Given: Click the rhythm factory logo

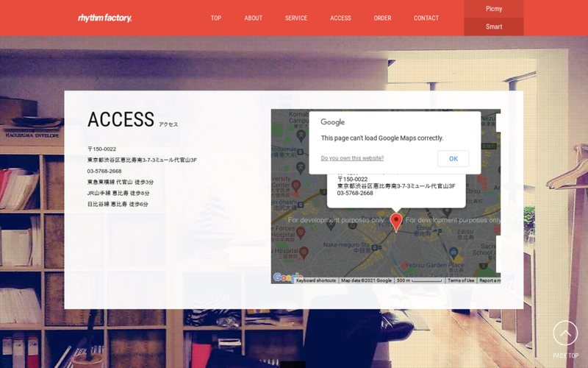Looking at the screenshot, I should coord(104,18).
